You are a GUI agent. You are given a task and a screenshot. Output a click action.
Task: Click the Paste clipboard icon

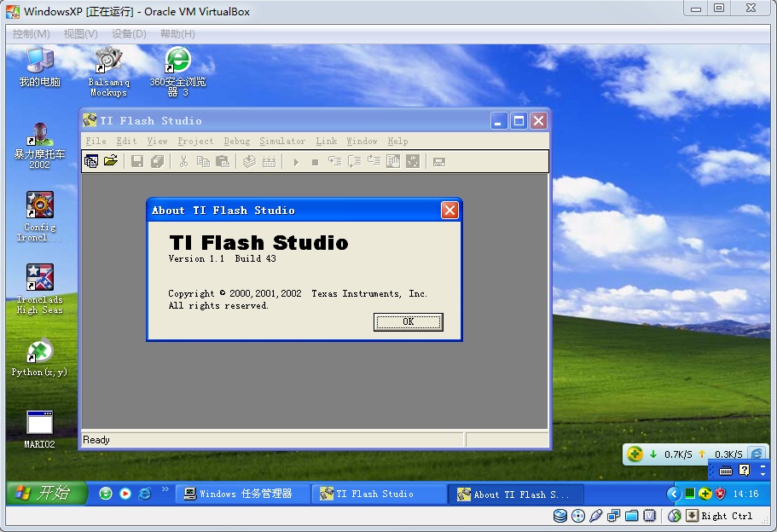pos(223,161)
